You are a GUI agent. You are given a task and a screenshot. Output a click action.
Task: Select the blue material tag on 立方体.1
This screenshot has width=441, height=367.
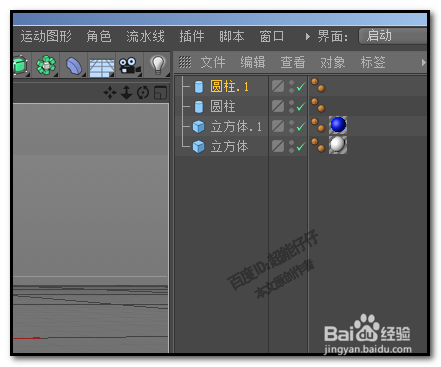(338, 125)
